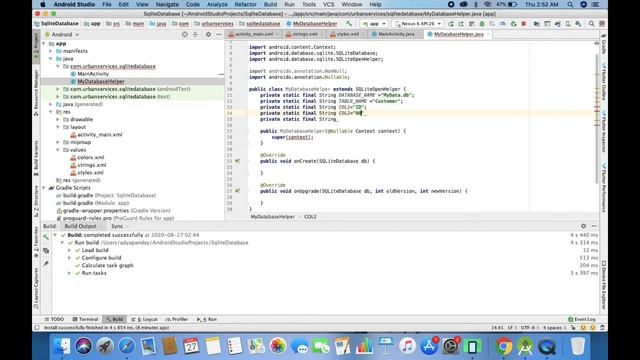The image size is (640, 360).
Task: Select the Sync tab in Build panel
Action: click(x=117, y=226)
